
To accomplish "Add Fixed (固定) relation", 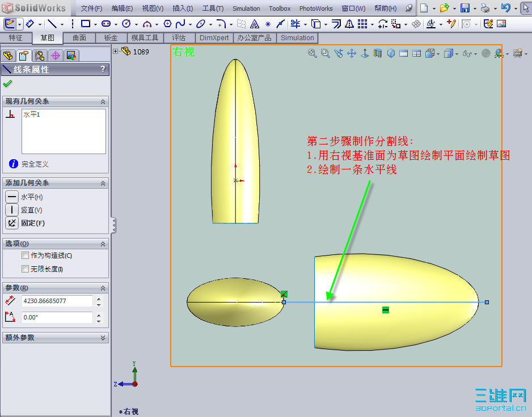I will pos(11,223).
